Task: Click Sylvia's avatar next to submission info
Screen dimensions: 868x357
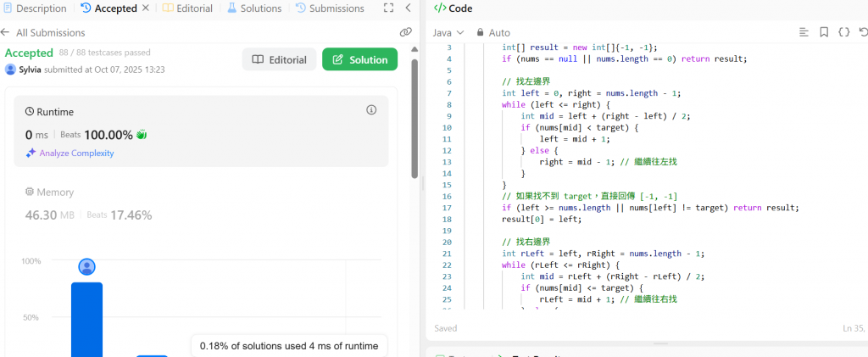Action: pyautogui.click(x=10, y=70)
